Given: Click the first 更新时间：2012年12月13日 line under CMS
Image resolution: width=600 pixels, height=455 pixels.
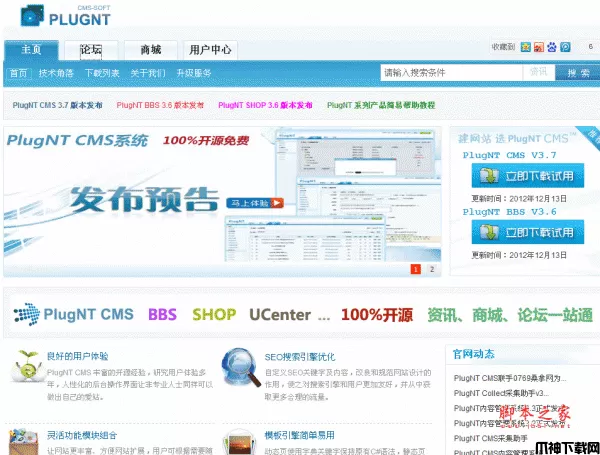Looking at the screenshot, I should [519, 199].
